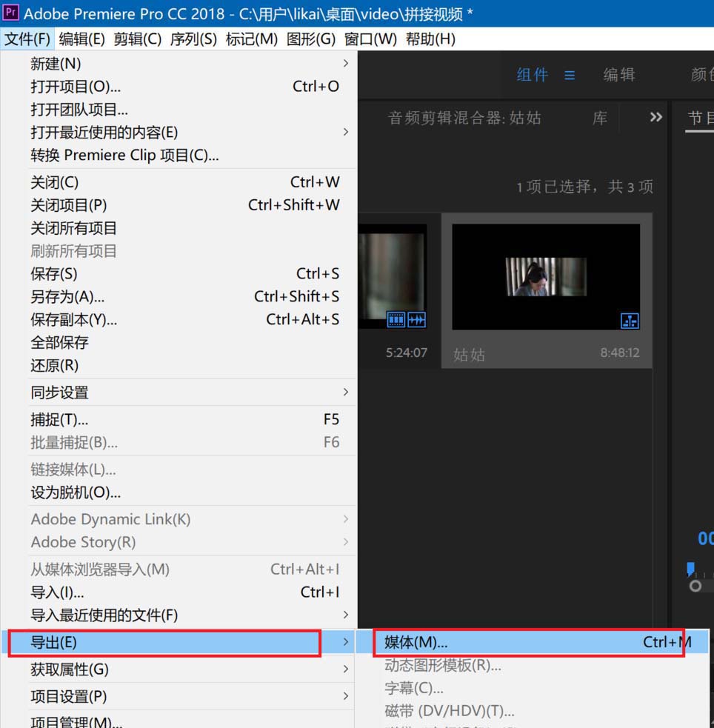The image size is (714, 728).
Task: Choose 设为脱机(O)... menu item
Action: tap(179, 492)
